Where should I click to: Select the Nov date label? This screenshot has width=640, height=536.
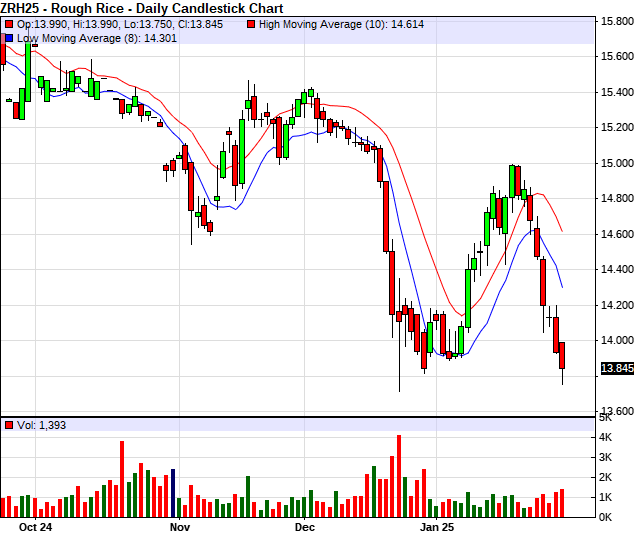tap(179, 525)
